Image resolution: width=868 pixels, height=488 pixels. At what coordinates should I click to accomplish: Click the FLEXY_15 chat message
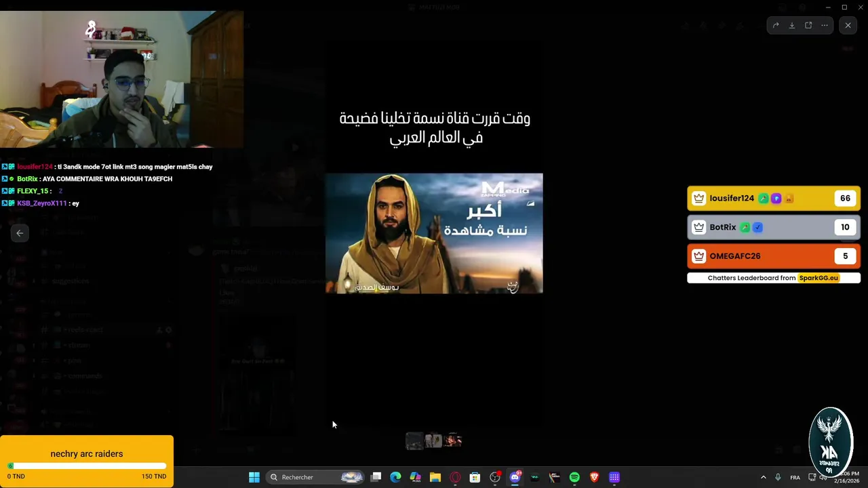point(32,191)
